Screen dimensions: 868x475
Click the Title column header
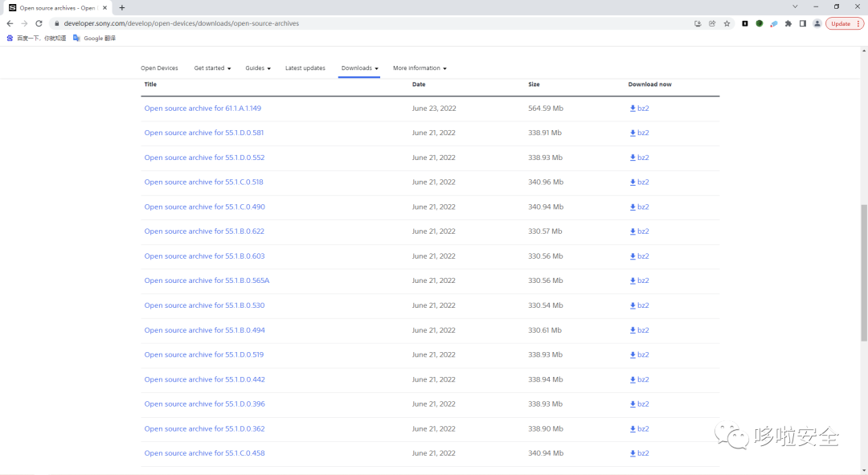click(150, 84)
